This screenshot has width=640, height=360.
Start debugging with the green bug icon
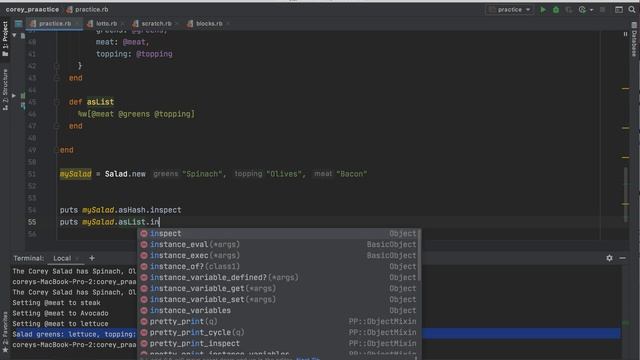click(x=556, y=10)
